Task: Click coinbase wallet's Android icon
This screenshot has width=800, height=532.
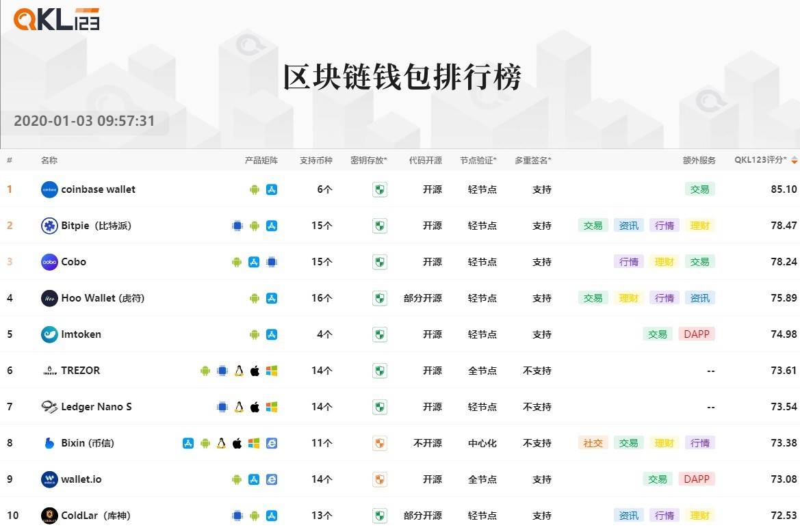Action: point(254,189)
